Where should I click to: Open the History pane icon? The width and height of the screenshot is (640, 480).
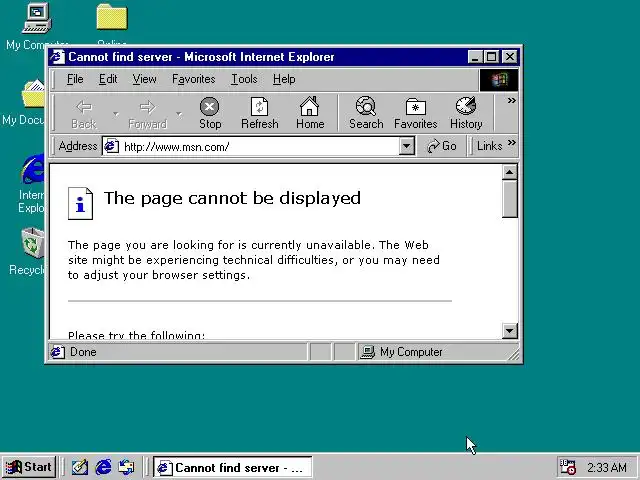(x=466, y=113)
